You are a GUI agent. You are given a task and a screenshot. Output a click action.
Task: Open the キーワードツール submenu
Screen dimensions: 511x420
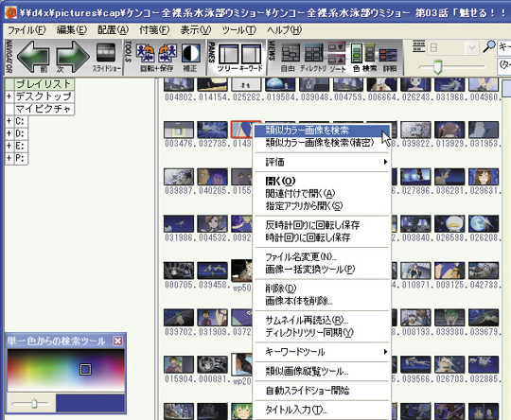[322, 352]
